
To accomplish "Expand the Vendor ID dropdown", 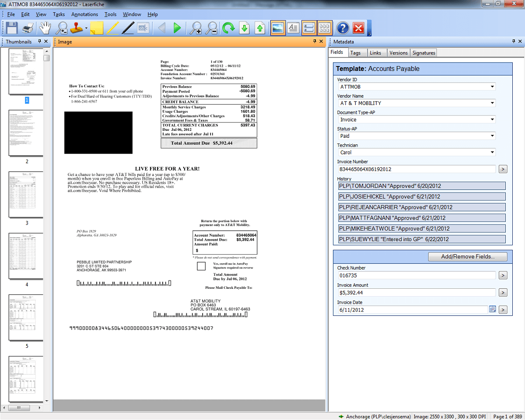I will click(x=492, y=87).
